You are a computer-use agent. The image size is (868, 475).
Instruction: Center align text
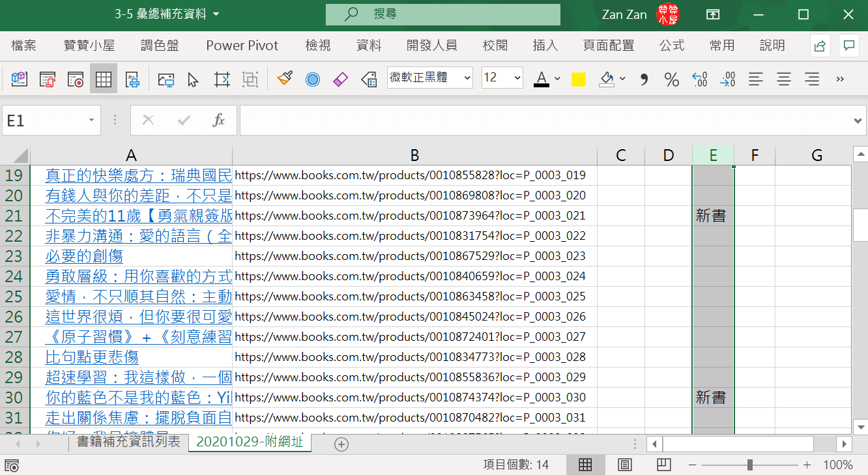(784, 79)
